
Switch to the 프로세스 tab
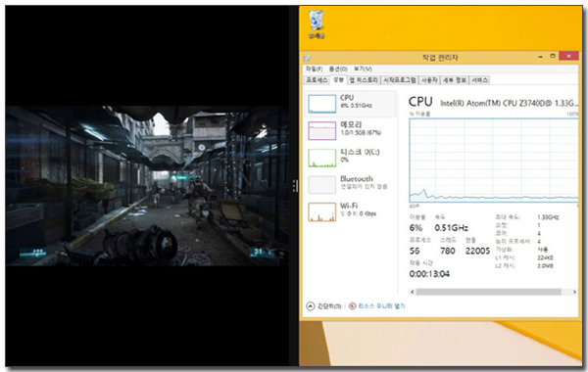click(x=317, y=80)
